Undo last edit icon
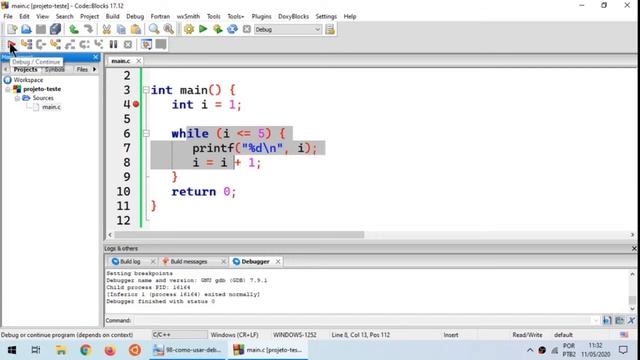 coord(74,29)
